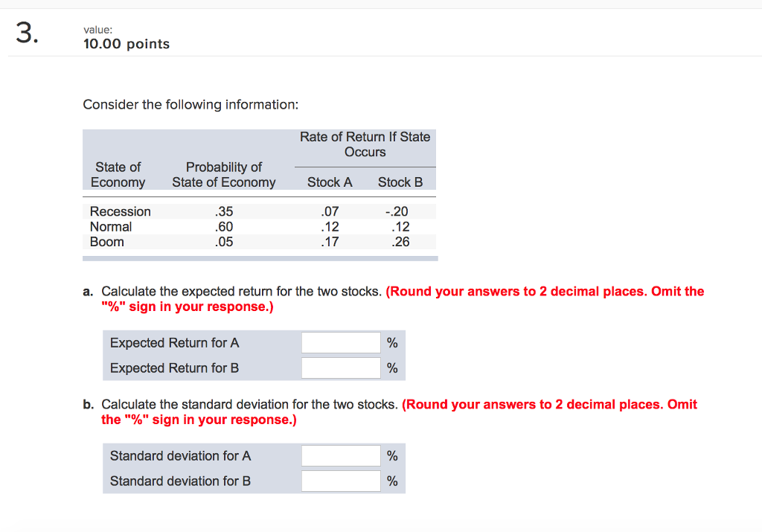
Task: Click the question number 3
Action: 26,35
